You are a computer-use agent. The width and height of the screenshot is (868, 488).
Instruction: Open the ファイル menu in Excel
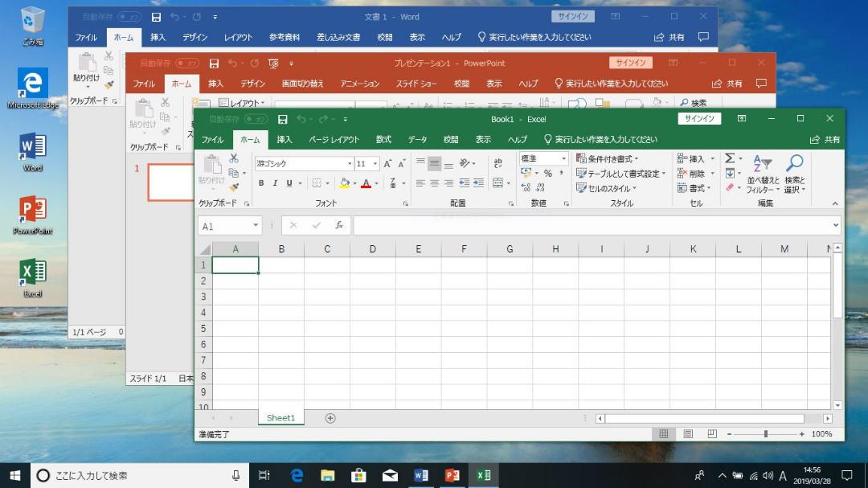pyautogui.click(x=212, y=140)
